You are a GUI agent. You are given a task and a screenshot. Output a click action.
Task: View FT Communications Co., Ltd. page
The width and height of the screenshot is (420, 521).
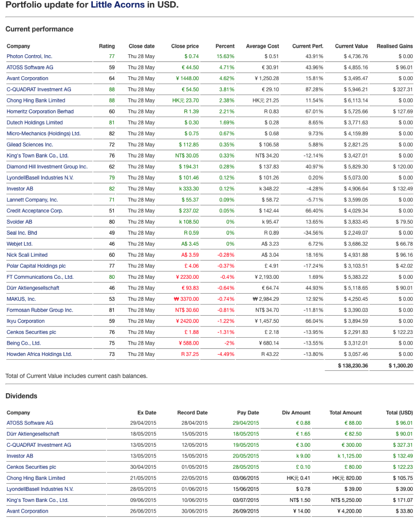coord(40,277)
